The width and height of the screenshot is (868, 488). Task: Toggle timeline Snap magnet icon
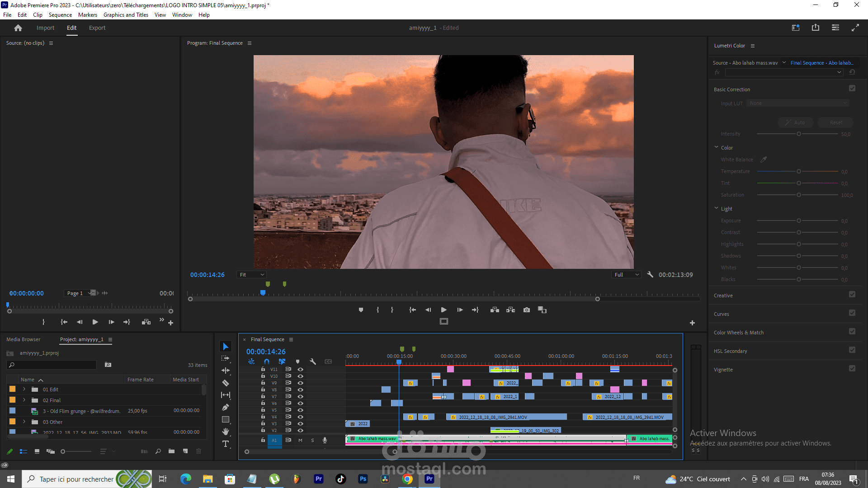click(267, 361)
